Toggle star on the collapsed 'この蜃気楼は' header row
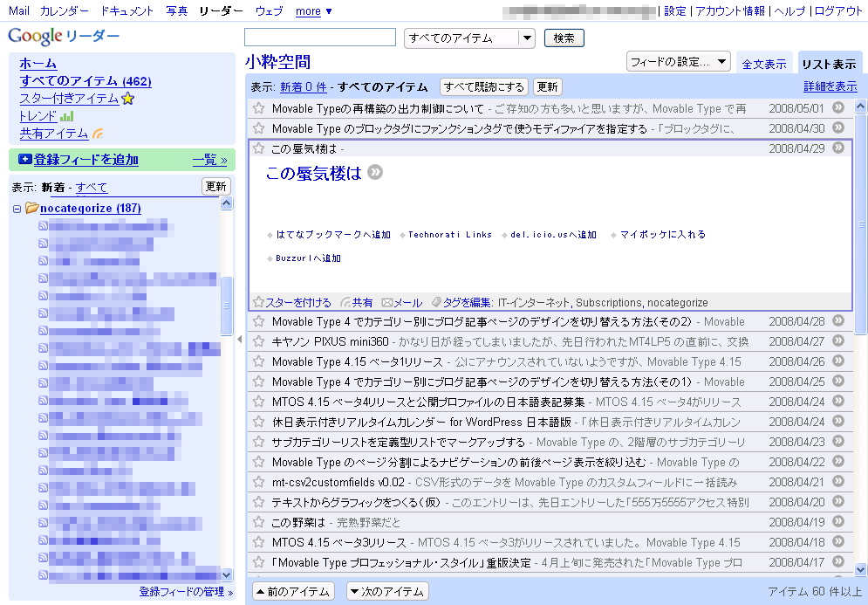Image resolution: width=868 pixels, height=605 pixels. point(258,148)
